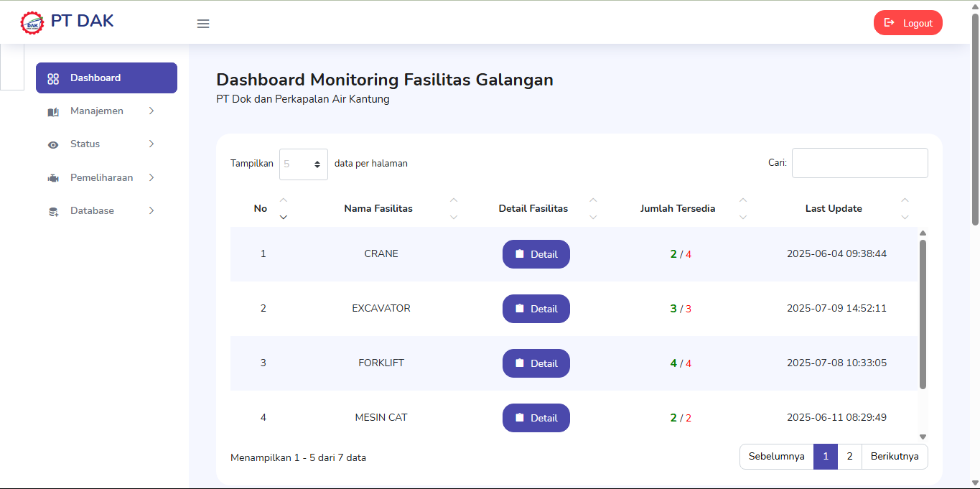Screen dimensions: 980x489
Task: Open the Status menu item
Action: click(86, 144)
